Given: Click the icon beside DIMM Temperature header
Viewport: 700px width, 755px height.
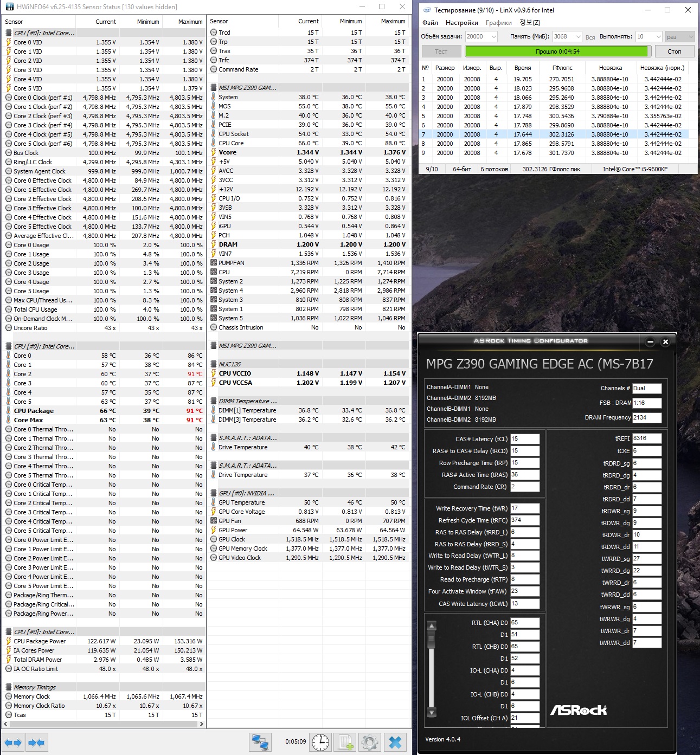Looking at the screenshot, I should pyautogui.click(x=214, y=401).
